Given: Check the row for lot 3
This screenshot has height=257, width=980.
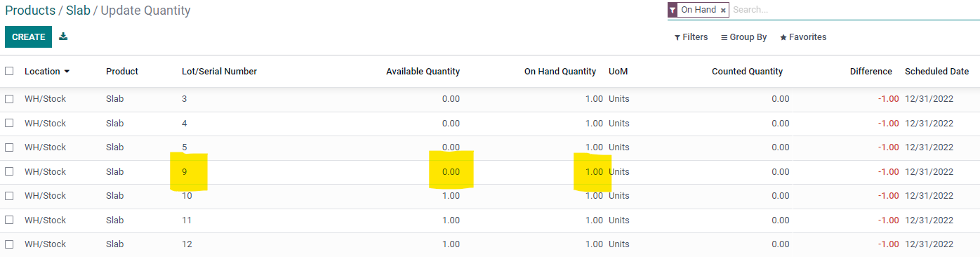Looking at the screenshot, I should [9, 99].
